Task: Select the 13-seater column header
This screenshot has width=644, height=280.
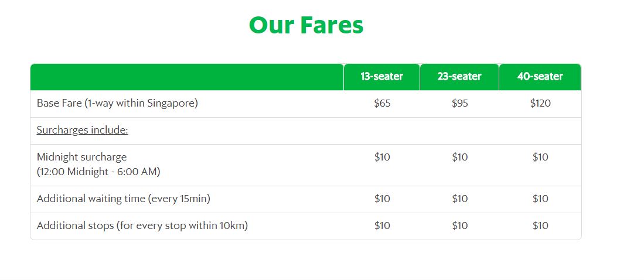Action: pyautogui.click(x=381, y=77)
